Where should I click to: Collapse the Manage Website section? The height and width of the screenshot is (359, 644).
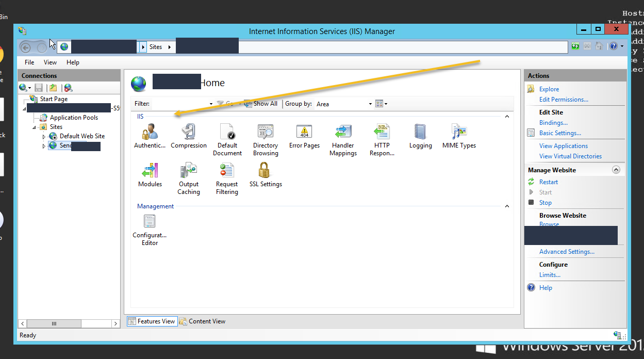pyautogui.click(x=616, y=170)
